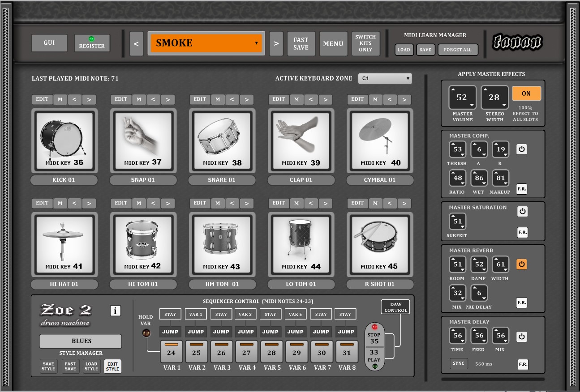Enable the Master Comp power switch

(522, 149)
